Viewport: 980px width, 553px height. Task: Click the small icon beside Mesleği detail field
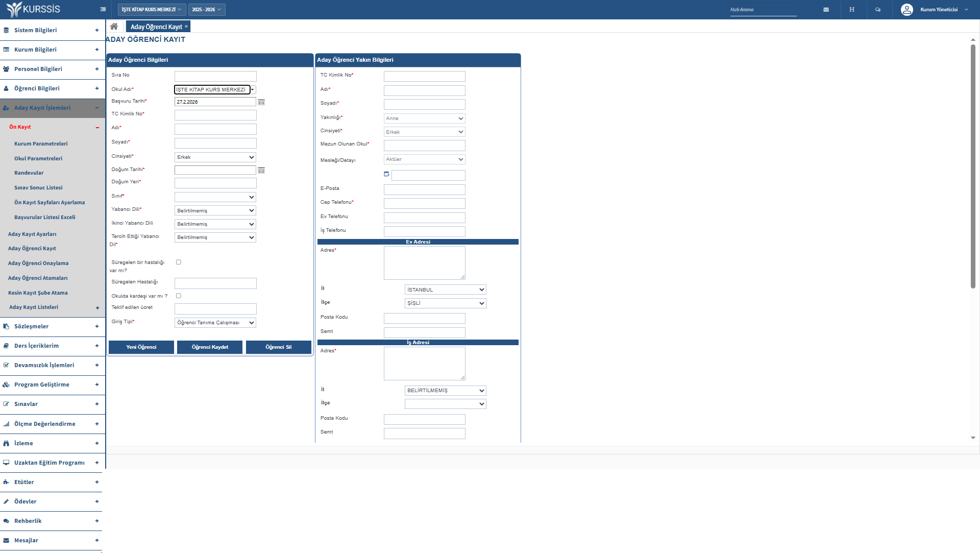(x=386, y=174)
